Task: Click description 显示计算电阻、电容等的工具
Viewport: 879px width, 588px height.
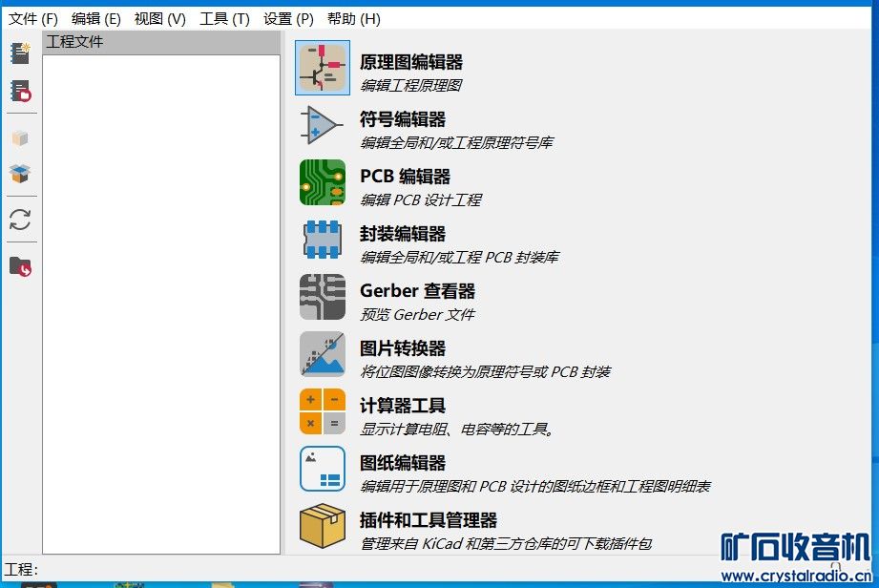Action: tap(457, 429)
